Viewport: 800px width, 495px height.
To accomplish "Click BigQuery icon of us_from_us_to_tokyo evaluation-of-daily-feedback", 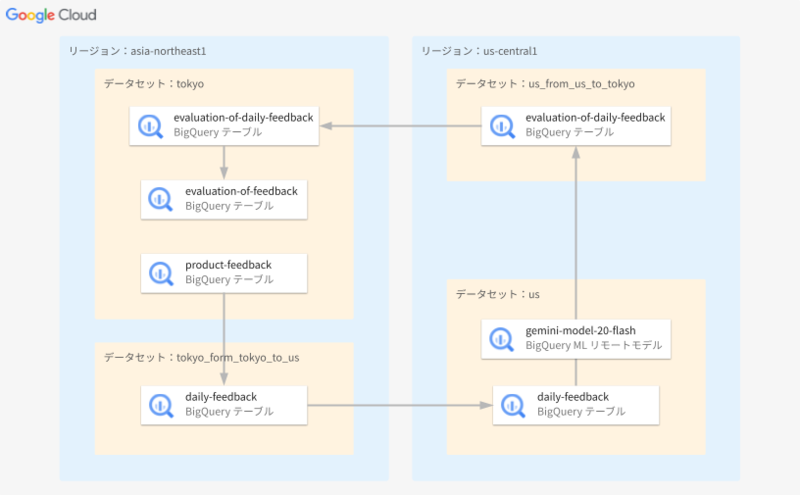I will [502, 126].
